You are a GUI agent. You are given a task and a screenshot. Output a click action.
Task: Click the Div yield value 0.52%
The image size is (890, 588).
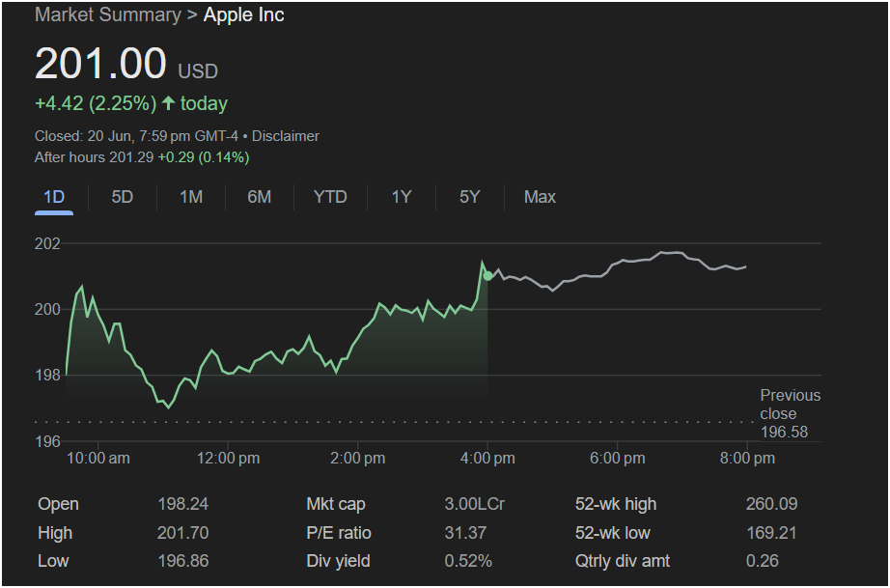[x=468, y=561]
